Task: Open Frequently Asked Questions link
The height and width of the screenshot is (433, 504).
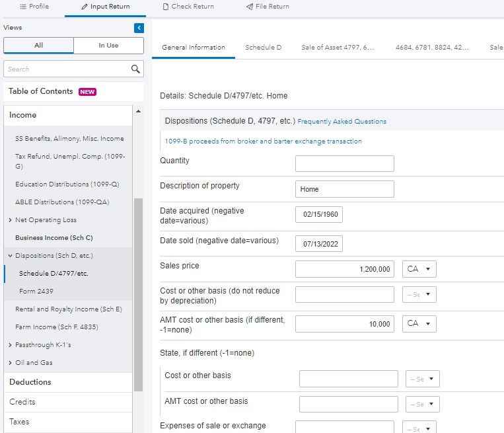Action: click(342, 122)
